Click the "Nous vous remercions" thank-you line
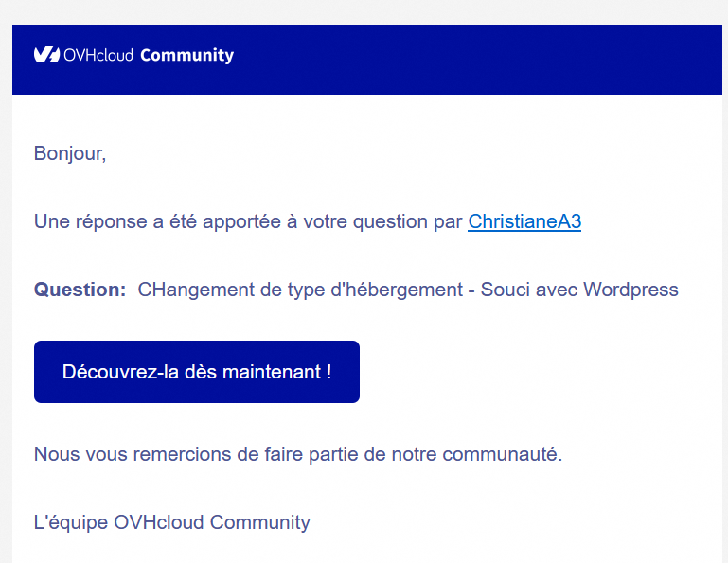Screen dimensions: 728x563 click(297, 454)
